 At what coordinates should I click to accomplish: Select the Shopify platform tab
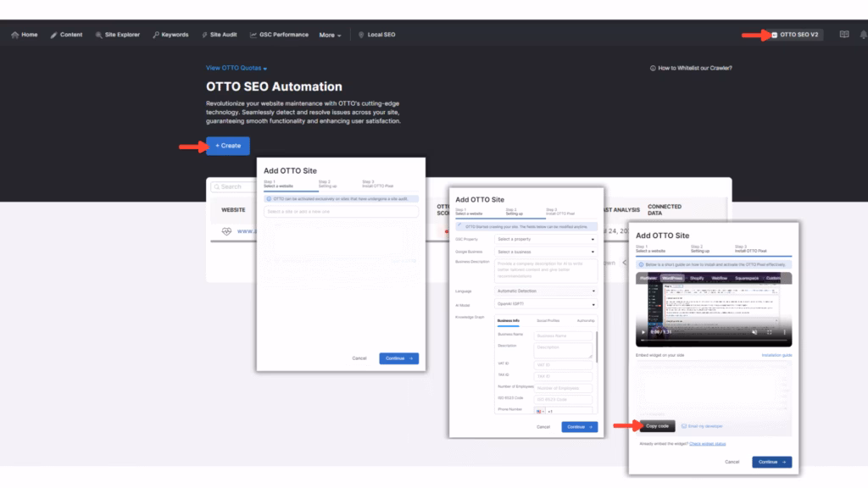pos(695,278)
